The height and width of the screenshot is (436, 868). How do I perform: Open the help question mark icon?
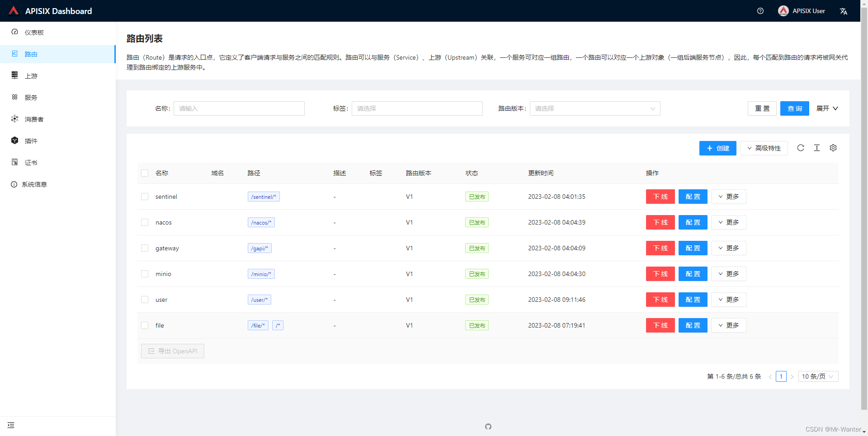[x=760, y=11]
